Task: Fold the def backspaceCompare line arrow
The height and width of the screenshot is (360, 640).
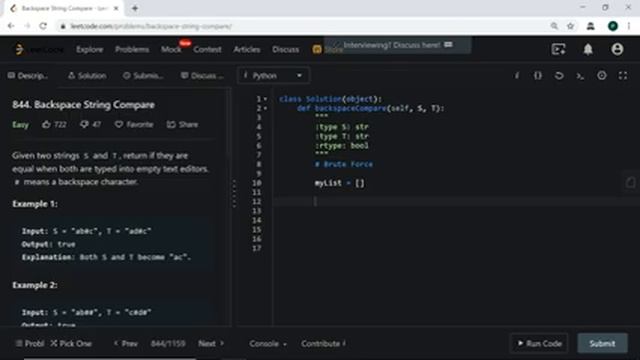Action: coord(266,108)
